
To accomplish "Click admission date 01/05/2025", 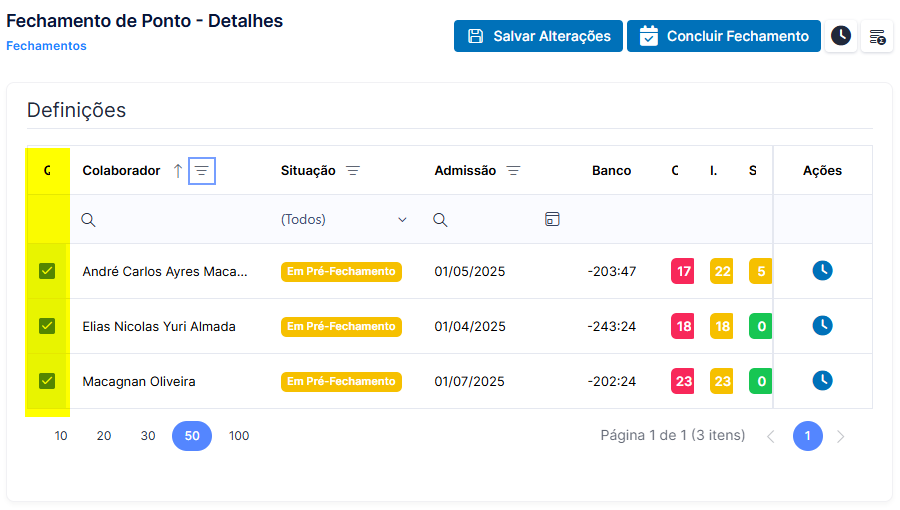I will 470,271.
